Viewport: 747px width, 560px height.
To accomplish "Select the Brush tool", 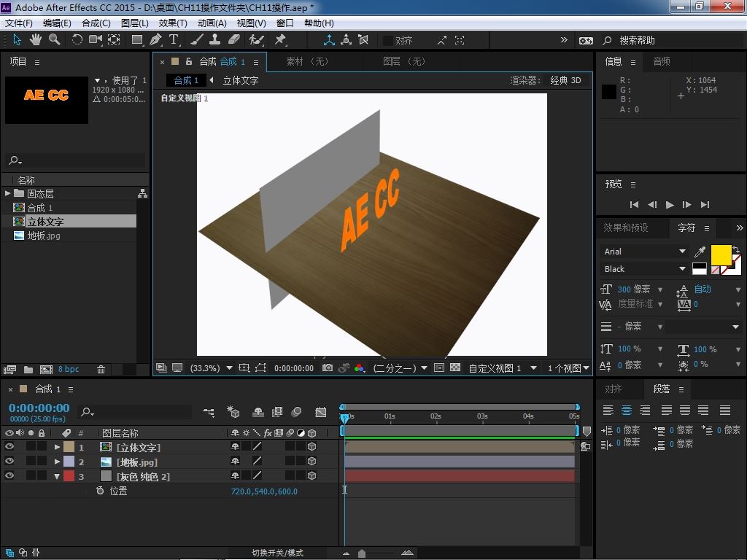I will [x=197, y=39].
